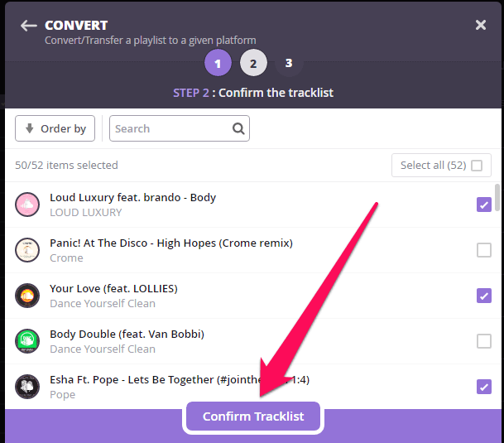Open the Order by dropdown
This screenshot has width=504, height=443.
click(x=55, y=128)
